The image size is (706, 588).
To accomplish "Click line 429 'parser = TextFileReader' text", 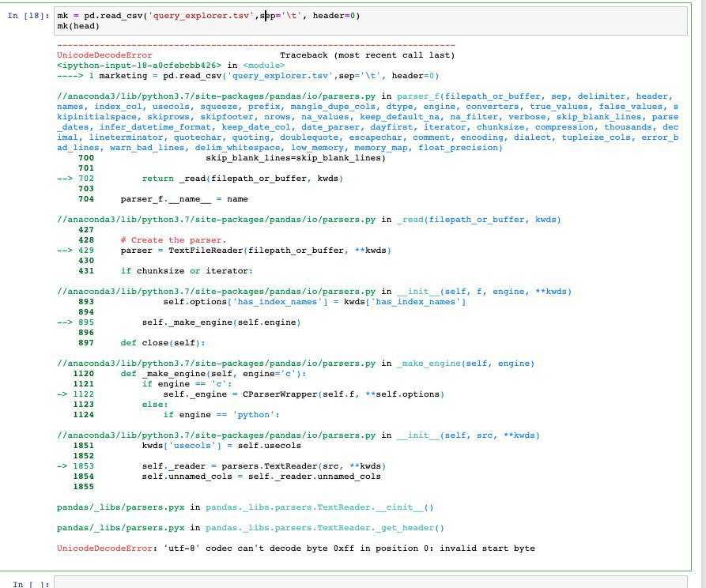I will point(255,251).
